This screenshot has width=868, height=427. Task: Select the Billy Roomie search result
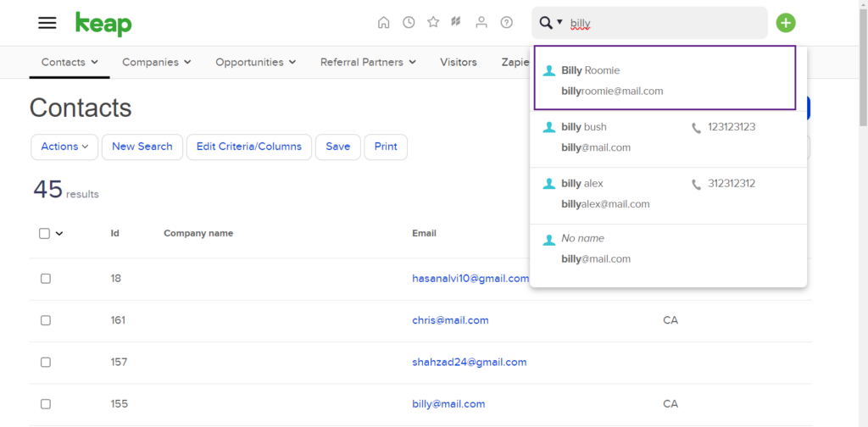(665, 78)
